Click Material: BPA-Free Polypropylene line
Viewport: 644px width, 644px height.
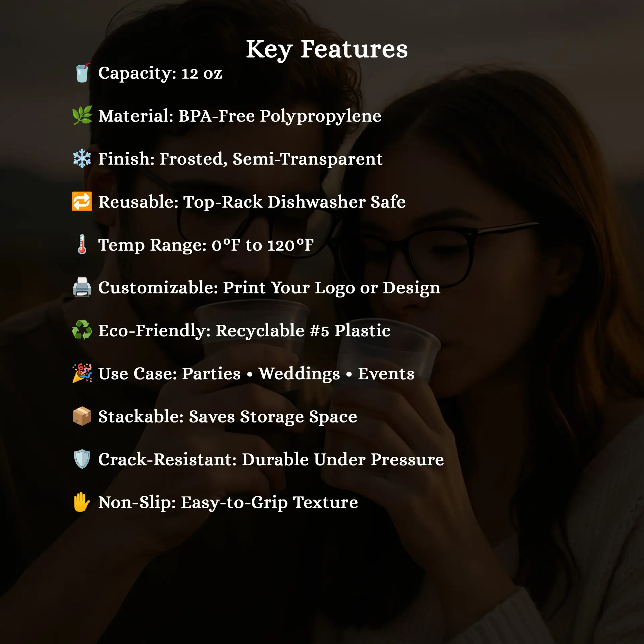pos(239,117)
